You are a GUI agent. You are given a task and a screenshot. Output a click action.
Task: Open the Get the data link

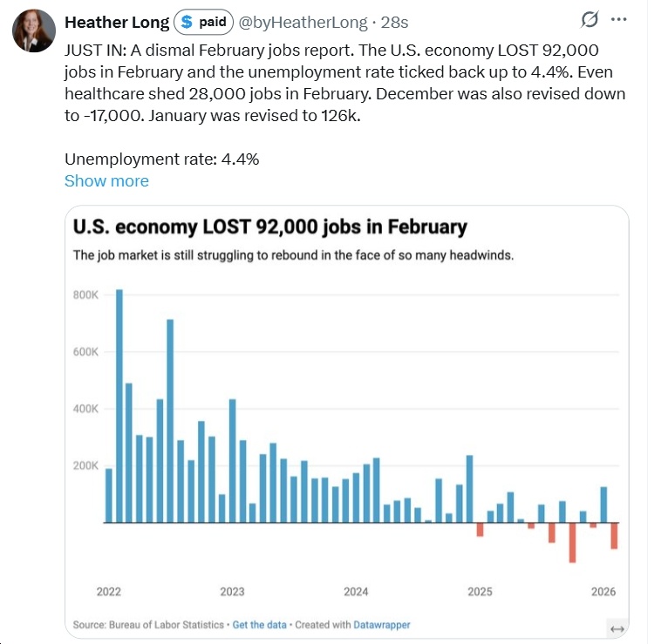(258, 625)
